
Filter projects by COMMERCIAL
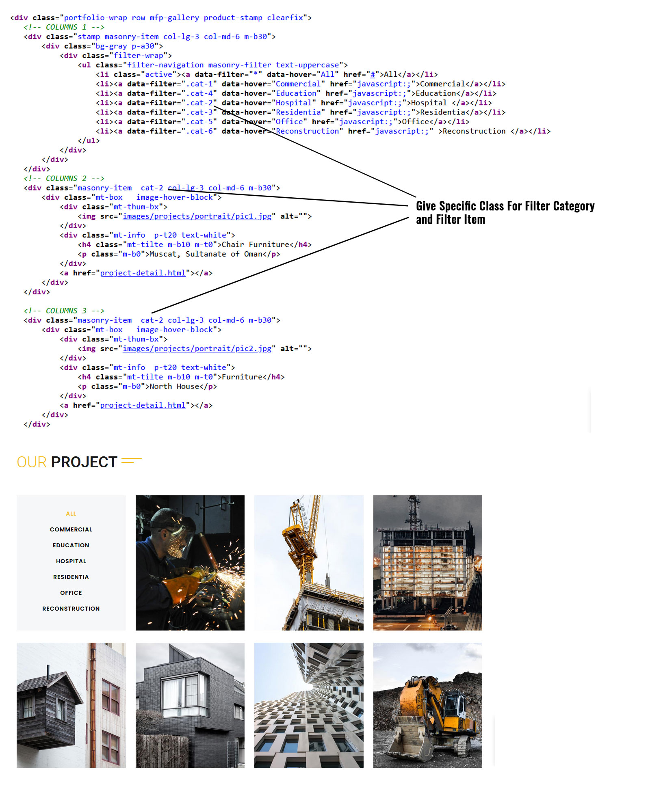tap(71, 529)
